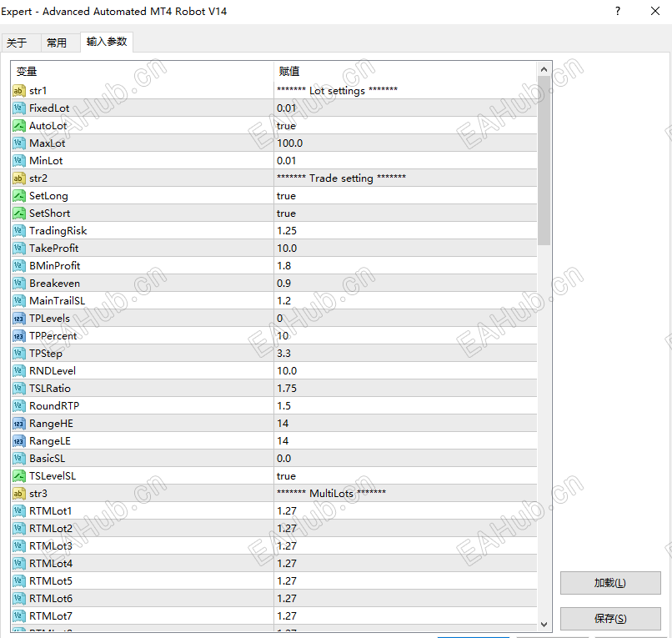Click the value type icon beside FixedLot
This screenshot has height=638, width=672.
click(x=18, y=108)
